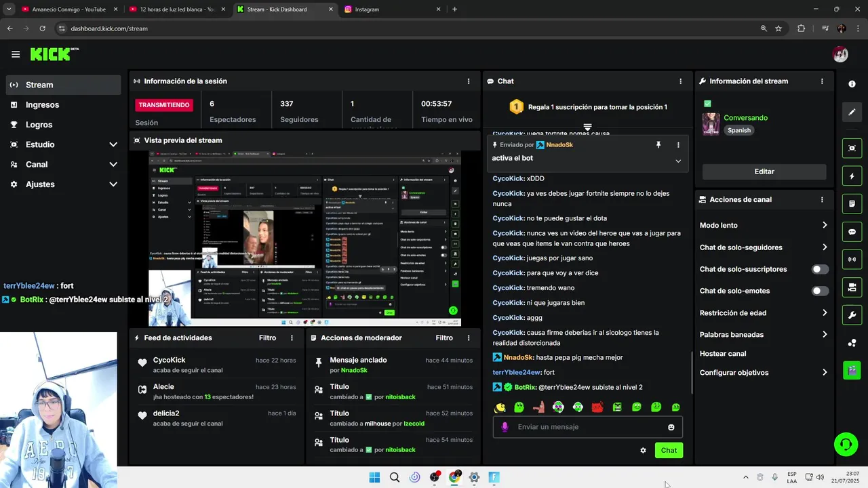Click the Kick logo
The image size is (868, 488).
tap(54, 54)
